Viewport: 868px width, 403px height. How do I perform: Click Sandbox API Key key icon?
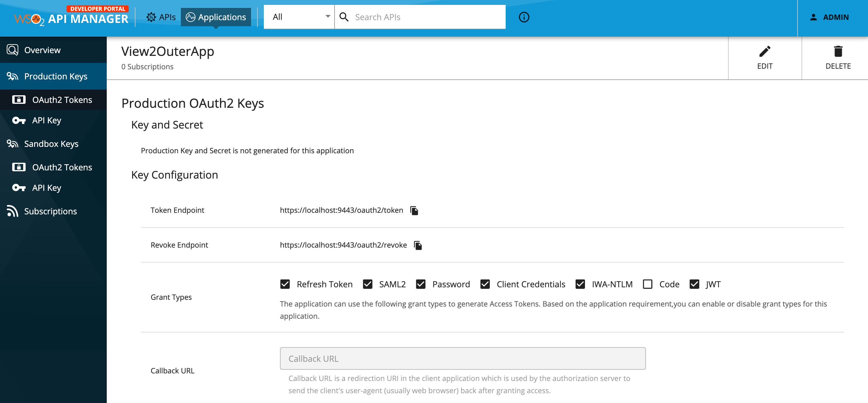click(x=19, y=188)
